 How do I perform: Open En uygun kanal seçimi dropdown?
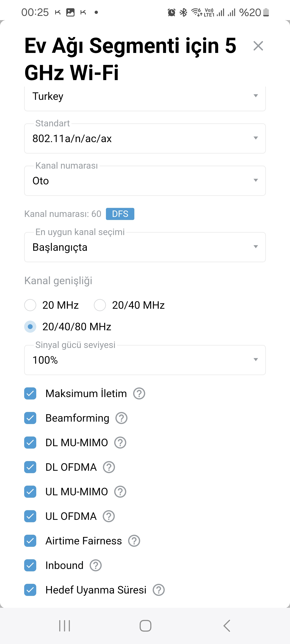click(145, 247)
